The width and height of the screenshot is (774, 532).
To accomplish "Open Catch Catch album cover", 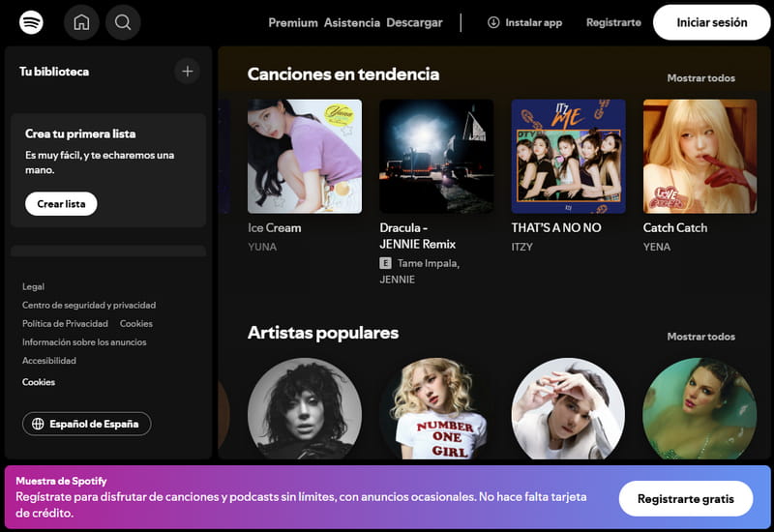I will 700,157.
